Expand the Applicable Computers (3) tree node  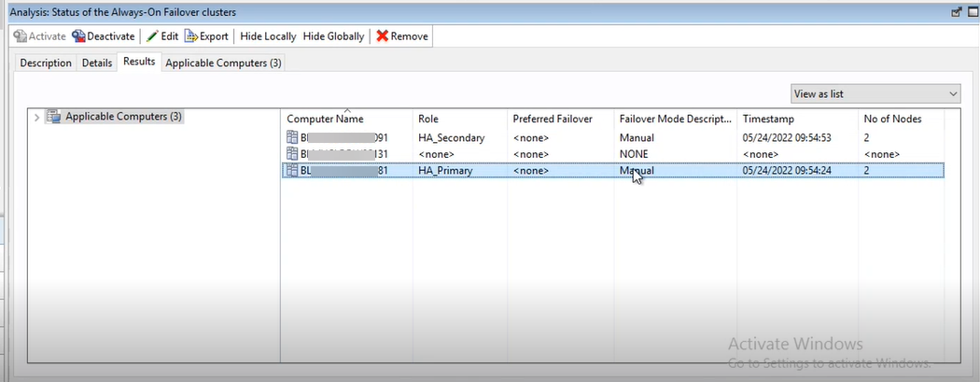click(x=36, y=117)
